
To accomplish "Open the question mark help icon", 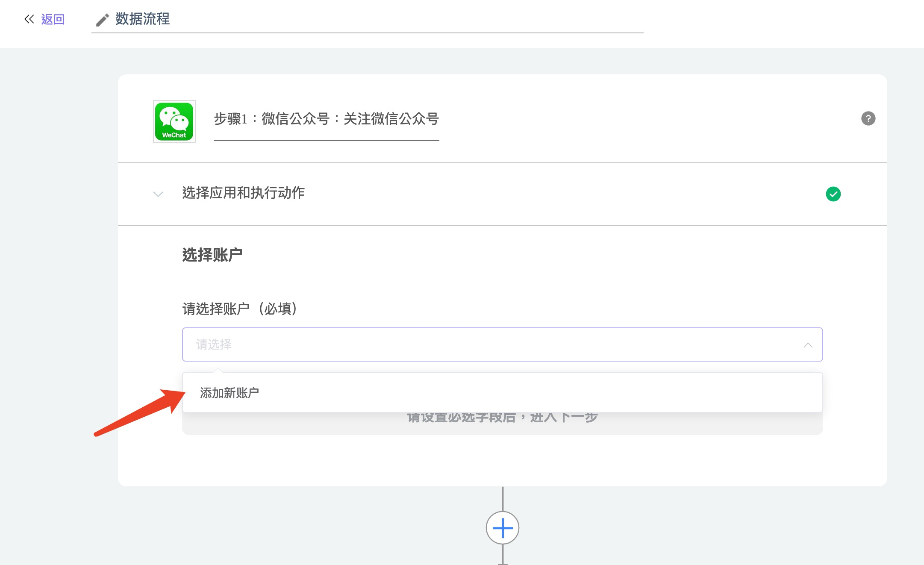I will (868, 118).
